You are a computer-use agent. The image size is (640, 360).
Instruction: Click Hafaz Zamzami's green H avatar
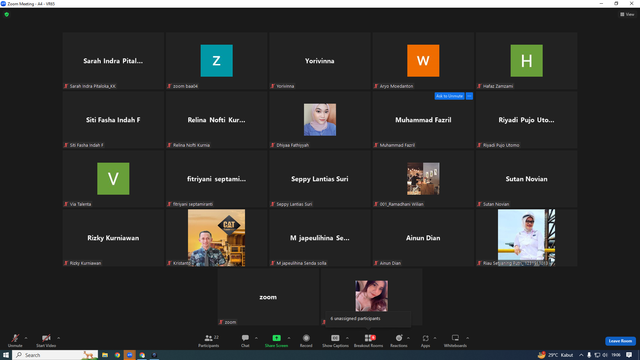pos(527,61)
